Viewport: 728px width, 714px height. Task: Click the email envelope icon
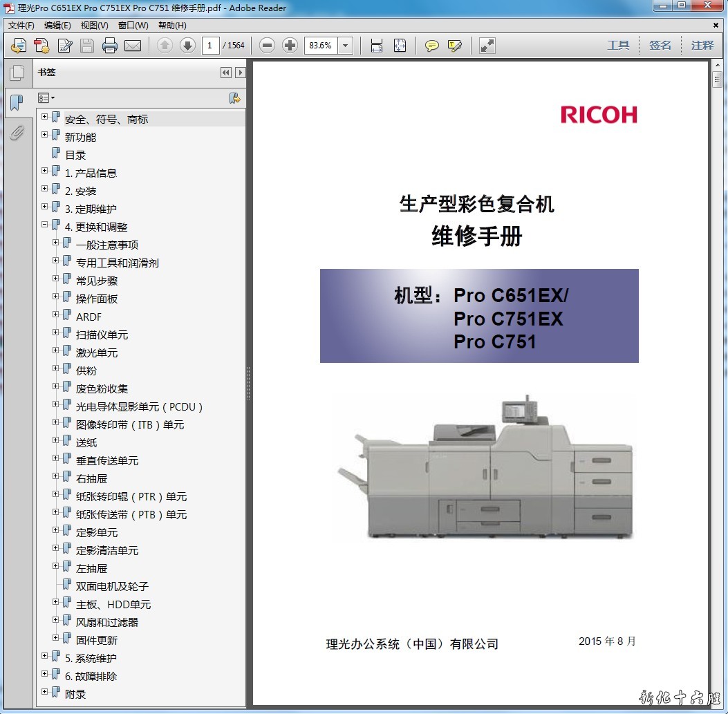point(132,46)
